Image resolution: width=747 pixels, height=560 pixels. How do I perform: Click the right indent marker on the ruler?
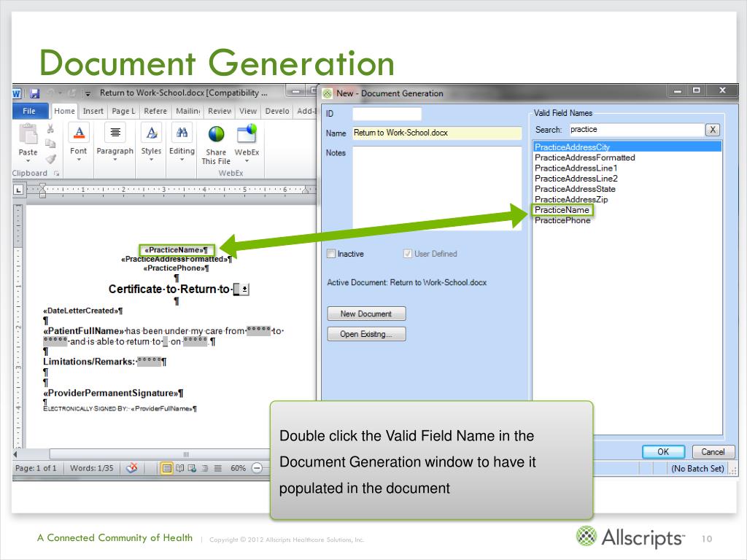click(306, 190)
